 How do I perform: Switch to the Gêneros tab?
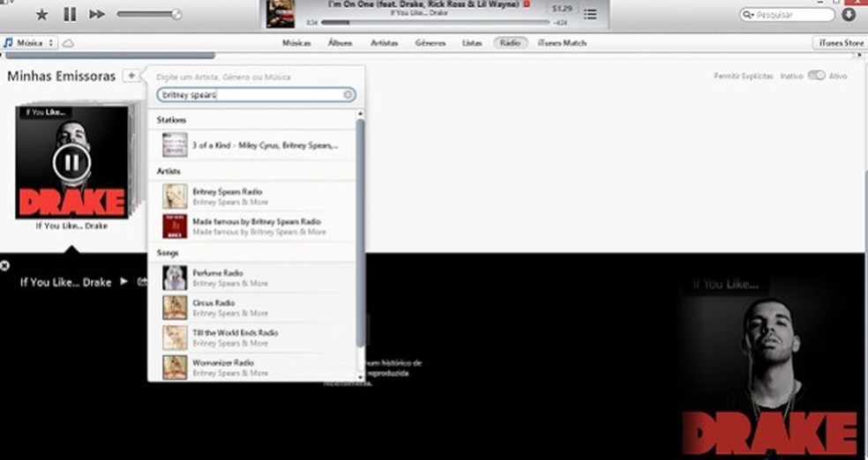tap(430, 43)
